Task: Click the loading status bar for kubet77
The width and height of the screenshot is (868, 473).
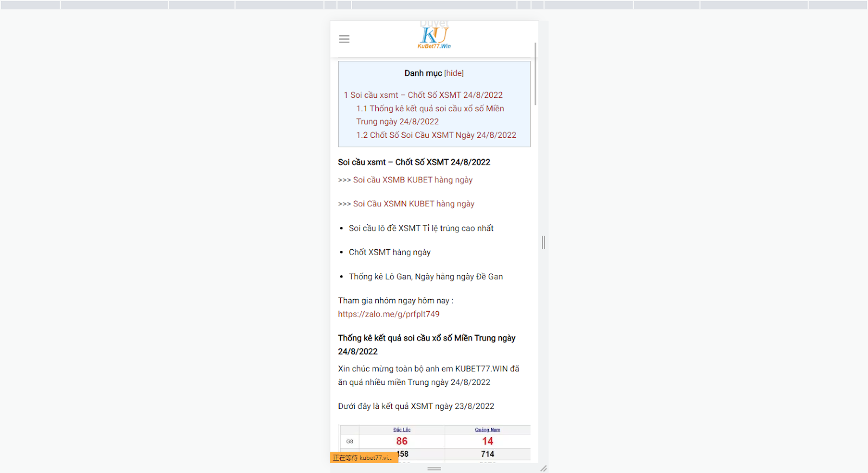Action: pyautogui.click(x=364, y=458)
